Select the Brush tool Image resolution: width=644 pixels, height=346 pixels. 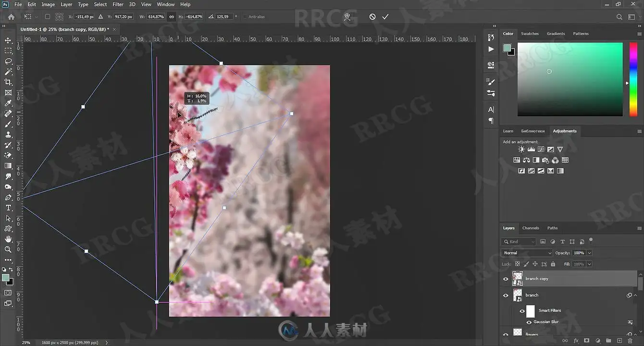(x=8, y=124)
